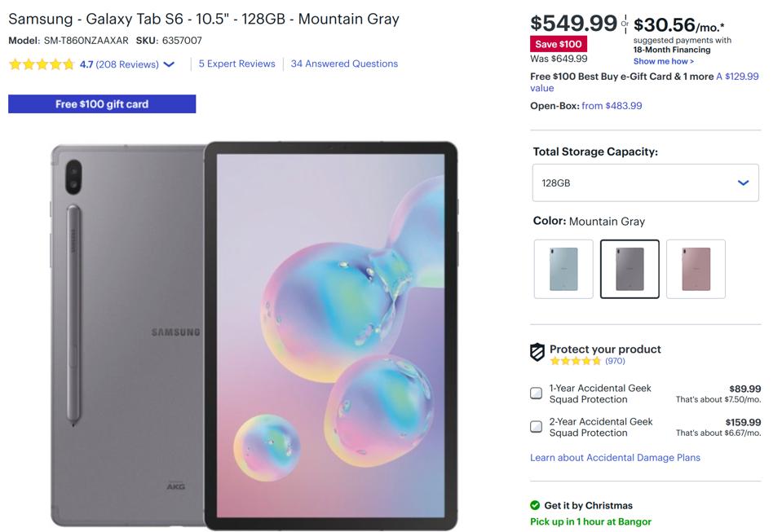Image resolution: width=782 pixels, height=532 pixels.
Task: Check 1-Year Accidental Geek Squad Protection
Action: 537,394
